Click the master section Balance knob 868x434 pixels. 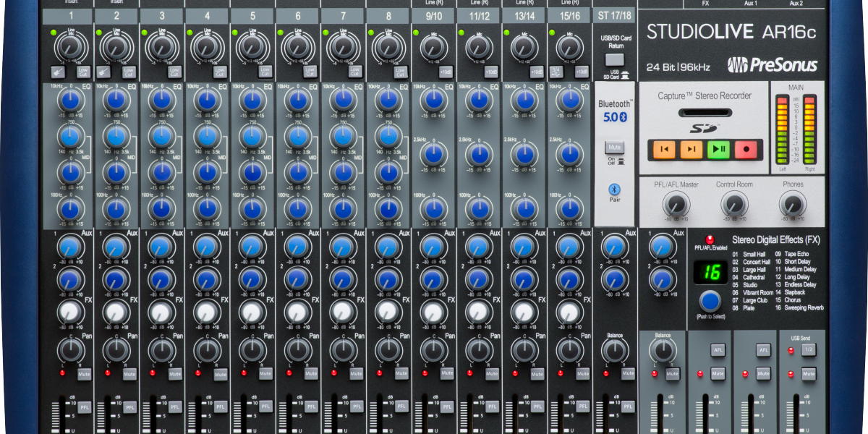(663, 350)
